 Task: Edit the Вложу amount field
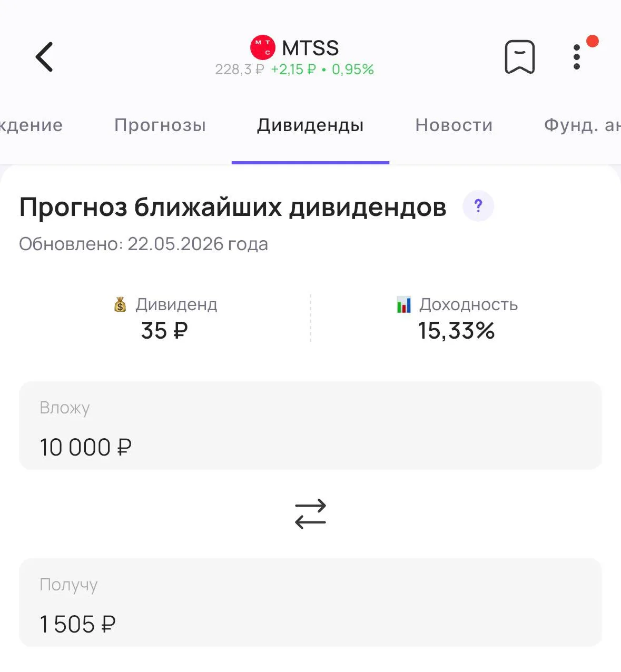coord(310,426)
